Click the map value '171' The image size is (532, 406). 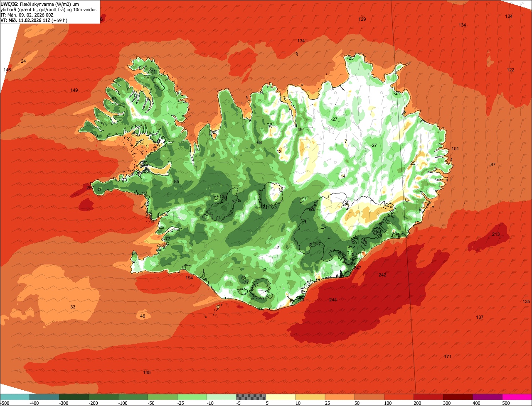coord(448,357)
